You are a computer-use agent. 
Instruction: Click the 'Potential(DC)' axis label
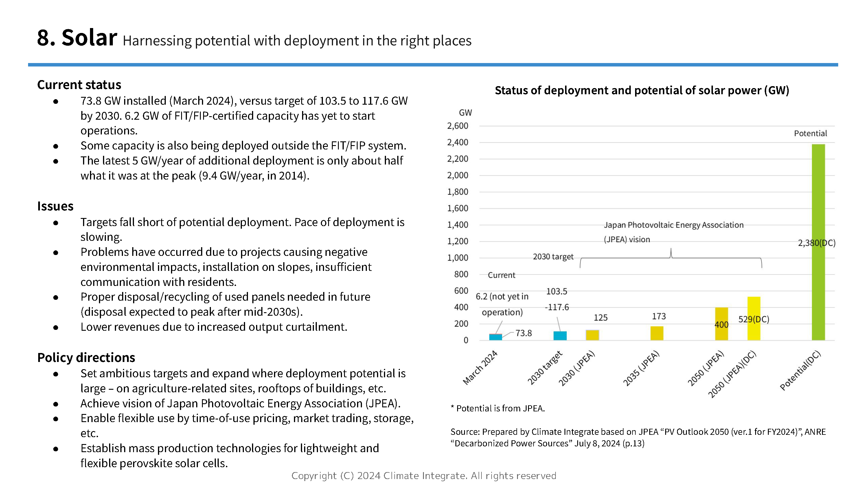coord(800,371)
